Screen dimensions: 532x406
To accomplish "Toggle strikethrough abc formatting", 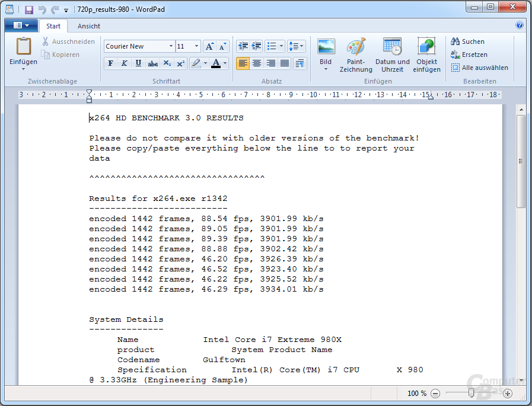I will (152, 63).
